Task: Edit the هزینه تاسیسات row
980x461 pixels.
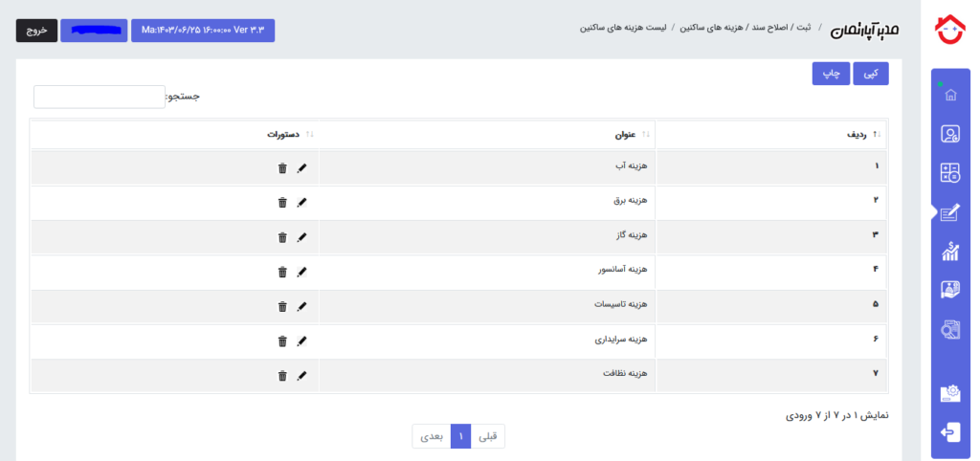Action: tap(301, 307)
